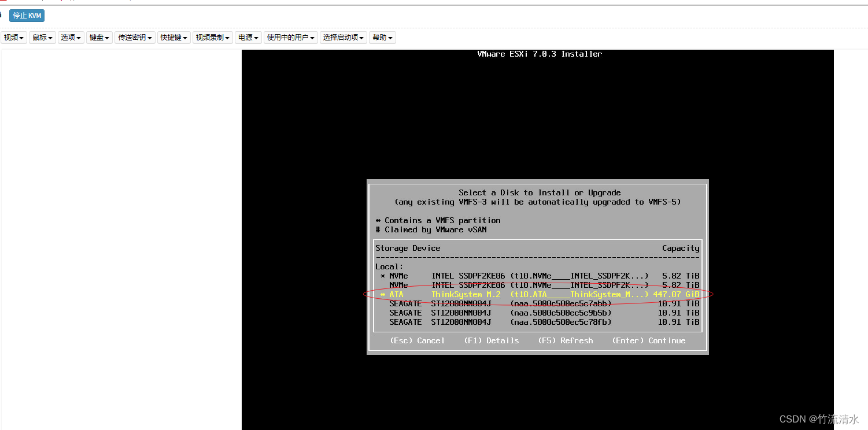Screen dimensions: 868x430
Task: Open the 帮助 dropdown menu
Action: click(382, 38)
